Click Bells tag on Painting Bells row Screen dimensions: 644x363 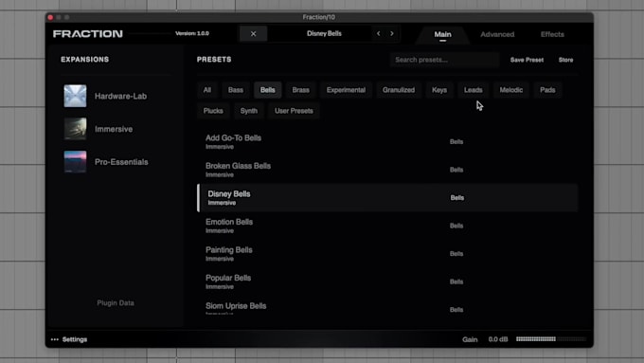click(456, 254)
